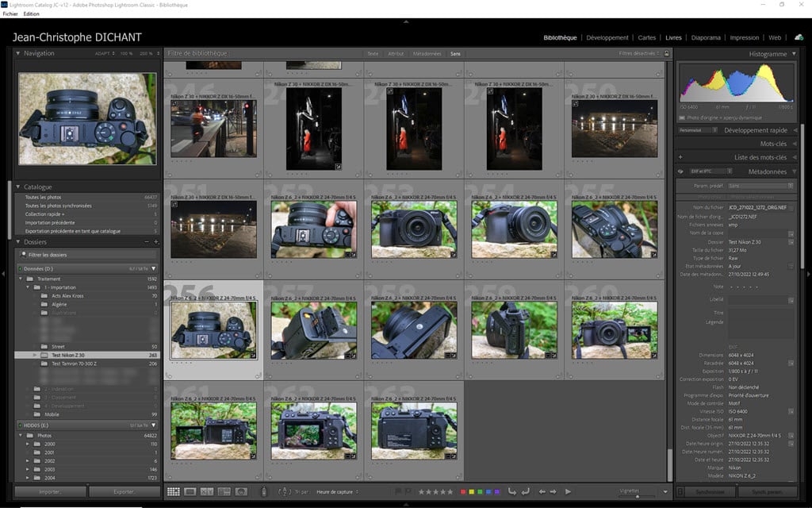Open the EXIF et IPTC metadata set dropdown
The image size is (812, 508).
pos(711,171)
